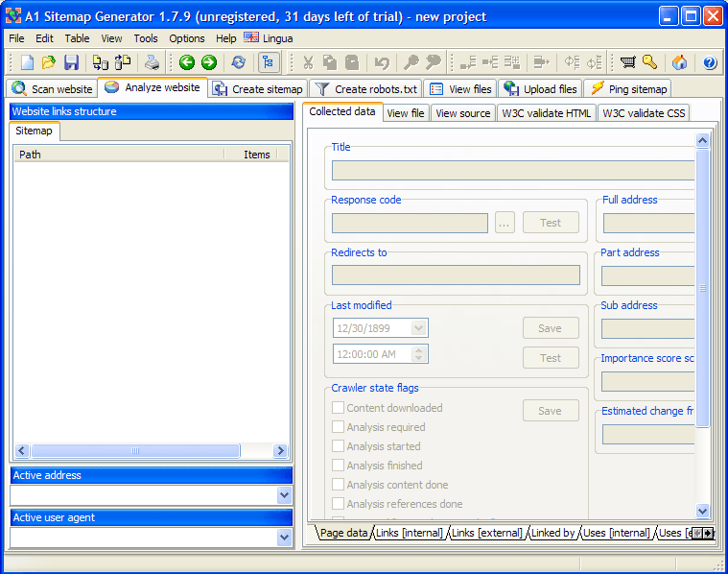The width and height of the screenshot is (728, 574).
Task: Click the gold key register icon
Action: point(649,61)
